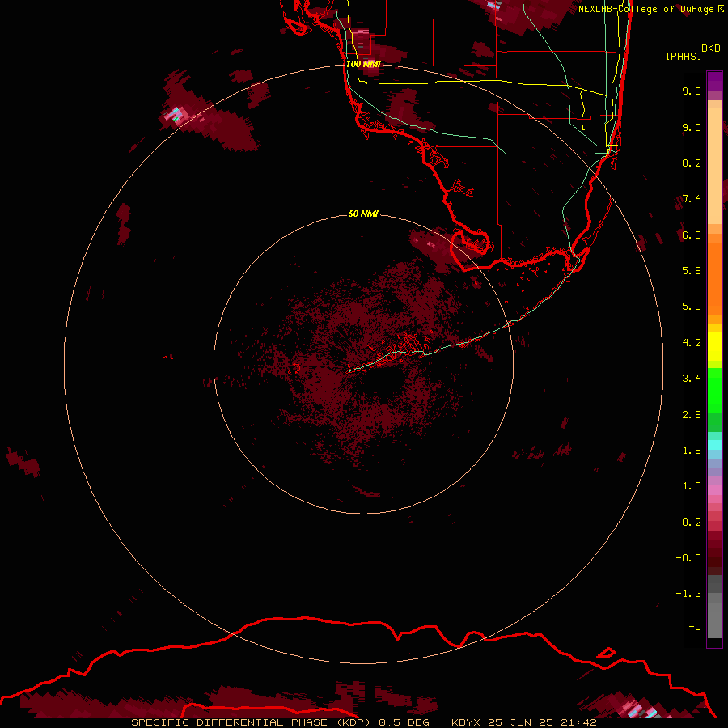
Task: Click the 1.8 scale label
Action: [692, 451]
